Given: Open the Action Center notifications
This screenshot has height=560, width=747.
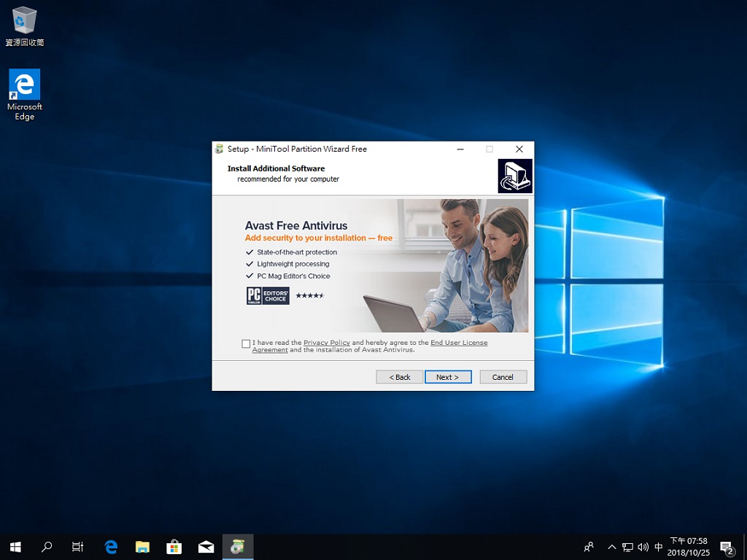Looking at the screenshot, I should click(x=727, y=547).
